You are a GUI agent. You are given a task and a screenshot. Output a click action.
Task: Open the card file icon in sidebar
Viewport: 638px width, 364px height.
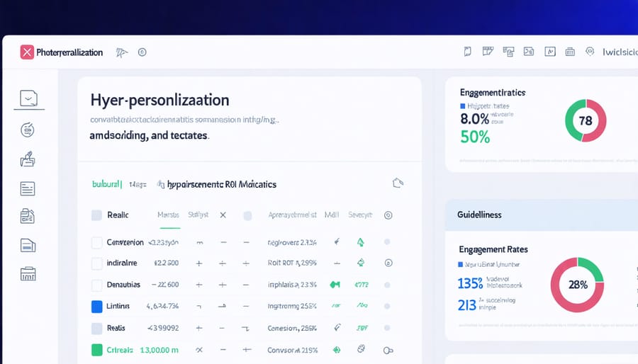pos(28,245)
